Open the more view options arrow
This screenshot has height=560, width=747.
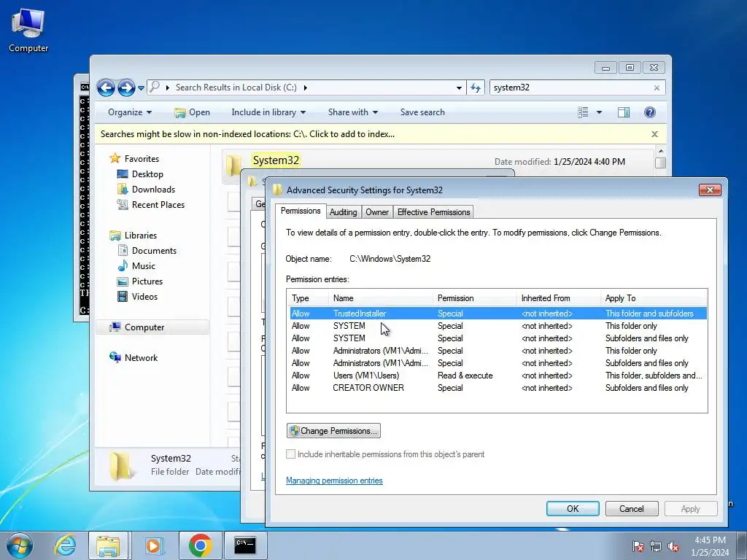pyautogui.click(x=599, y=112)
